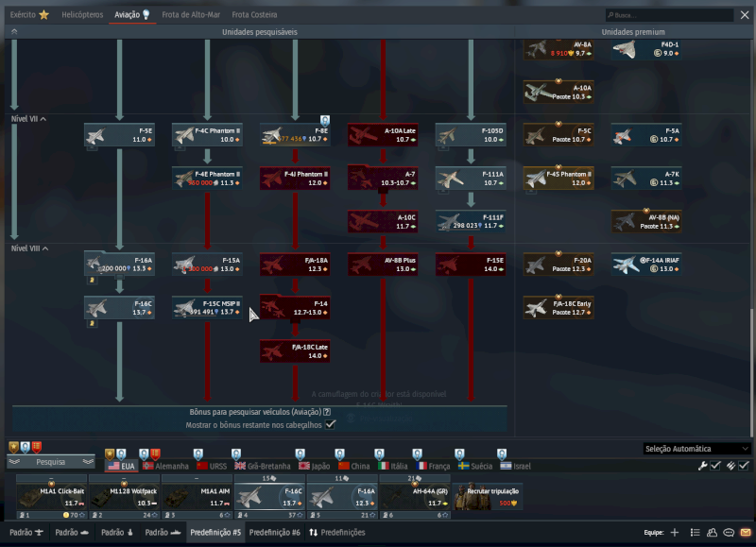This screenshot has width=756, height=547.
Task: Toggle the checkbox next to wrench icon
Action: [715, 465]
